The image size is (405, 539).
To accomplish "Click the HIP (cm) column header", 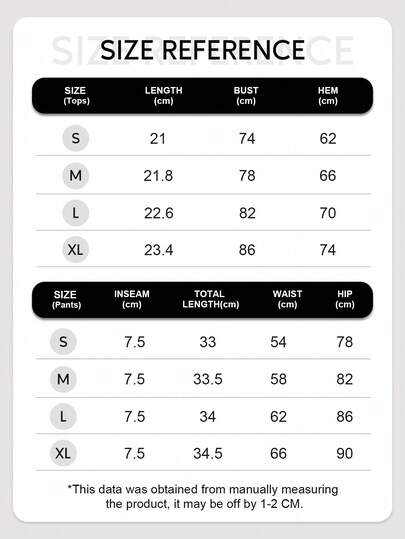I will tap(344, 299).
